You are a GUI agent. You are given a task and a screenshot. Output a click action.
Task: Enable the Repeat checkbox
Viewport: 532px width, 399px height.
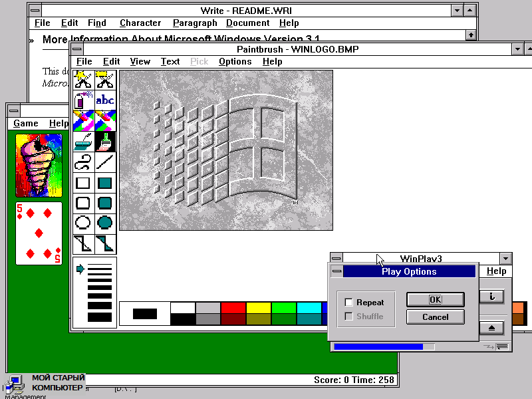[x=348, y=303]
